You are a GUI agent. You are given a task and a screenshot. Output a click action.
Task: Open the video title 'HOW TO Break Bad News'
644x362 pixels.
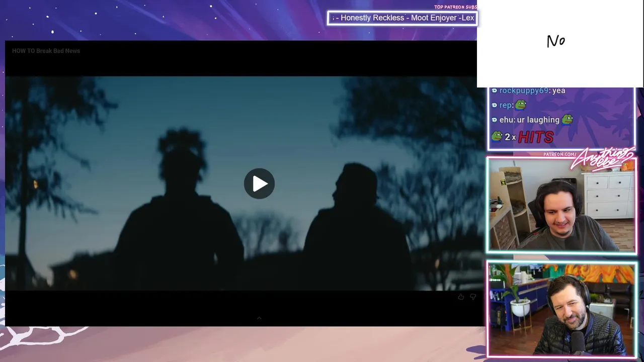pos(46,51)
